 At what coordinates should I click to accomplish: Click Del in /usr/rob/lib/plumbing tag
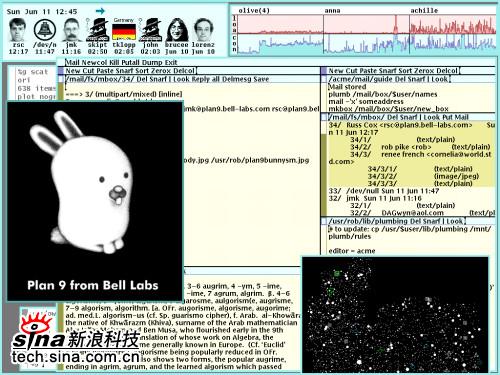tap(415, 221)
